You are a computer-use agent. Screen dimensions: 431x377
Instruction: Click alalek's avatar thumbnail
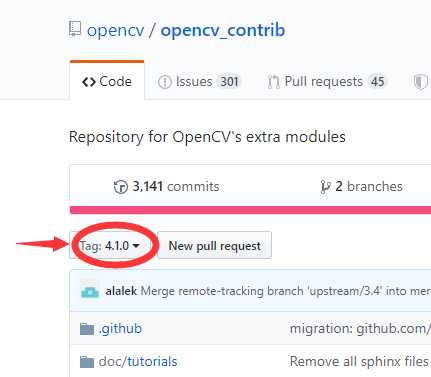90,291
